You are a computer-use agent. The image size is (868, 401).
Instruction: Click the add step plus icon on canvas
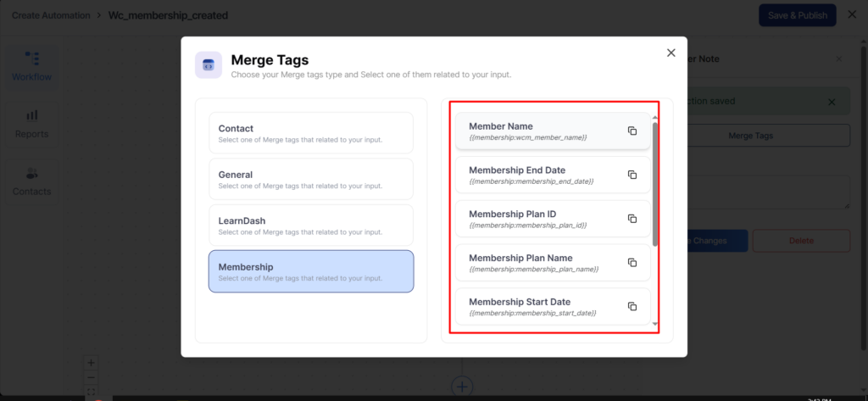(x=462, y=387)
